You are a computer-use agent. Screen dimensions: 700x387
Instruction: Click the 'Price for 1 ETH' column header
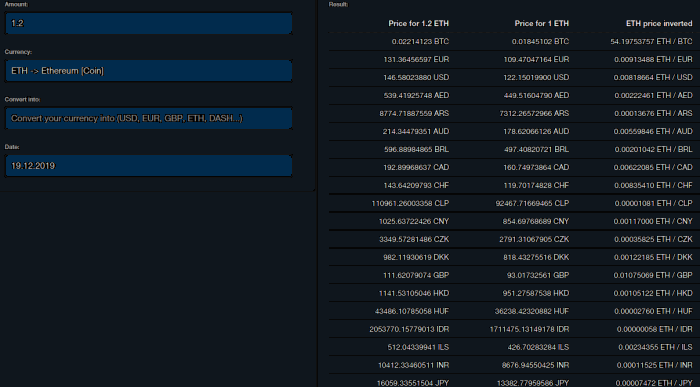coord(542,23)
